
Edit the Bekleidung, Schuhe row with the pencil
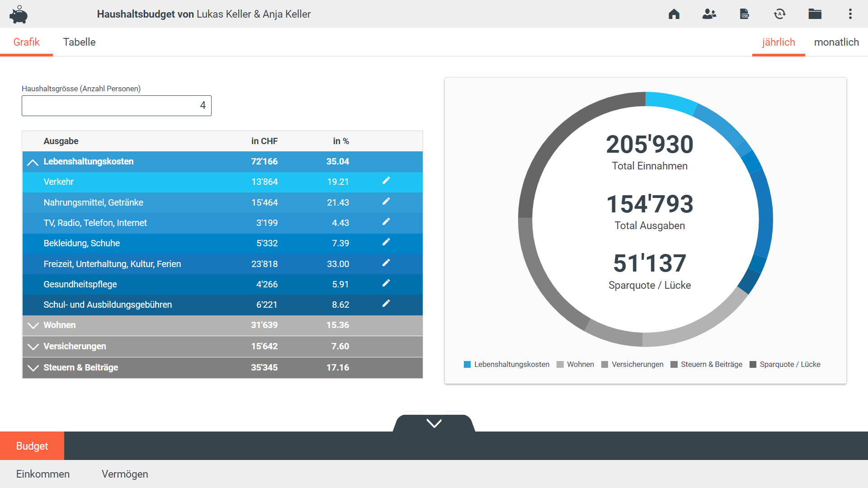(x=386, y=242)
